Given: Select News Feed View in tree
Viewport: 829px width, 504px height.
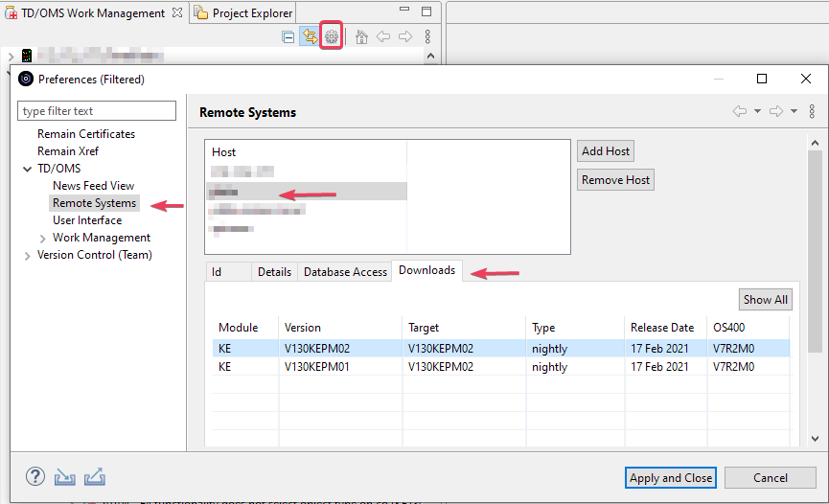Looking at the screenshot, I should 93,186.
